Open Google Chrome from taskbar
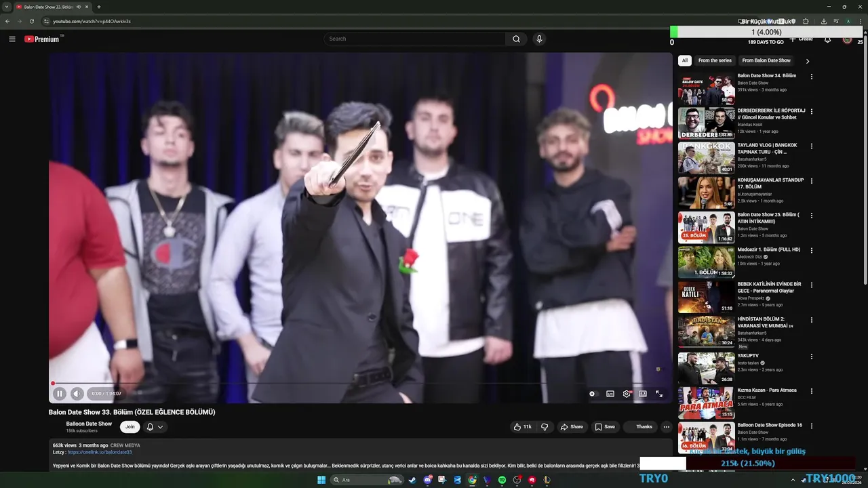Screen dimensions: 868x488 coord(472,480)
